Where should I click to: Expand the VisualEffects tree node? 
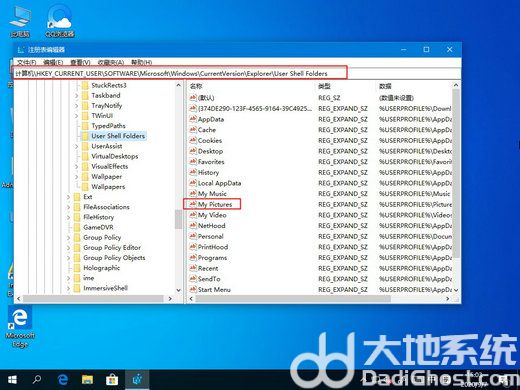(76, 166)
